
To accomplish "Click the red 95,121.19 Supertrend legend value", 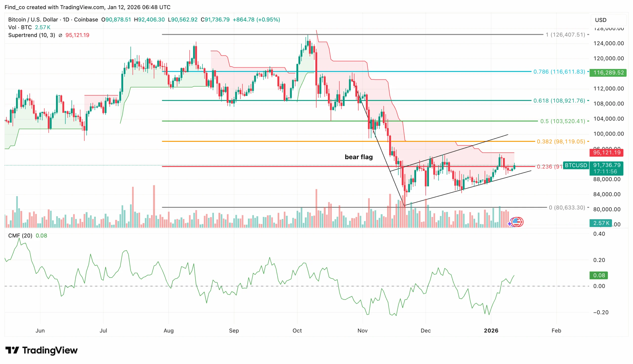I will point(77,35).
